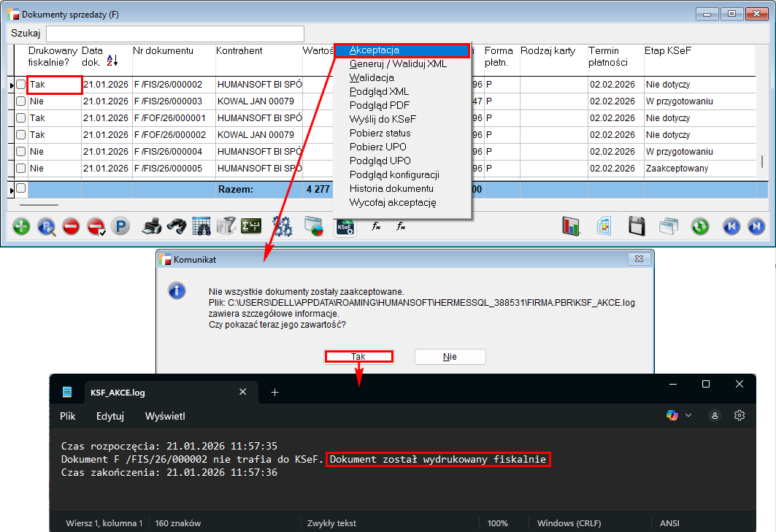Open the gears settings icon in toolbar
Screen dimensions: 776x532
(x=283, y=226)
